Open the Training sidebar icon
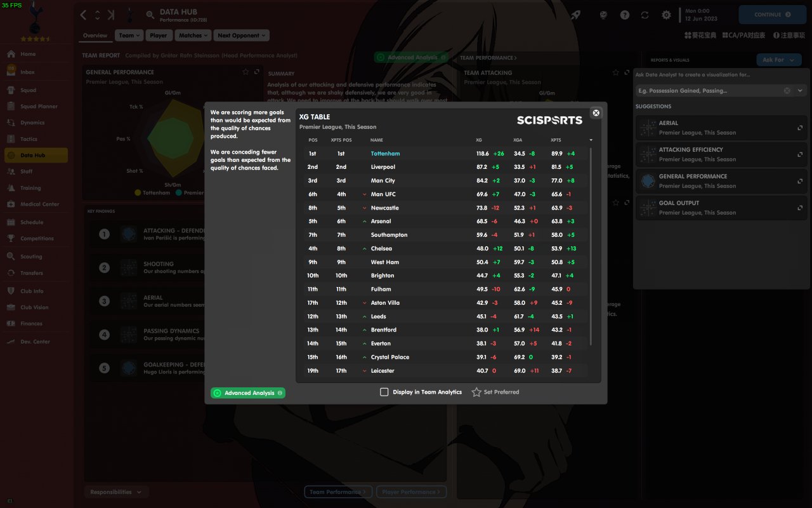Image resolution: width=812 pixels, height=508 pixels. click(x=11, y=188)
